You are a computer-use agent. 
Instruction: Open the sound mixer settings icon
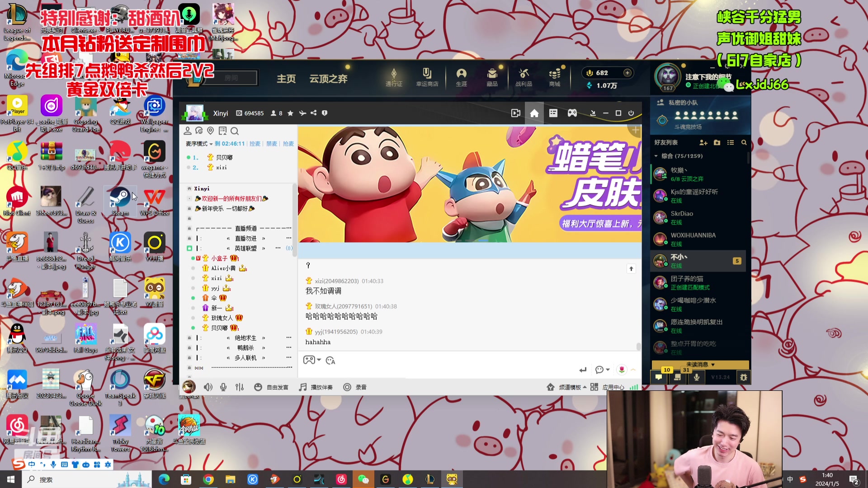click(240, 387)
